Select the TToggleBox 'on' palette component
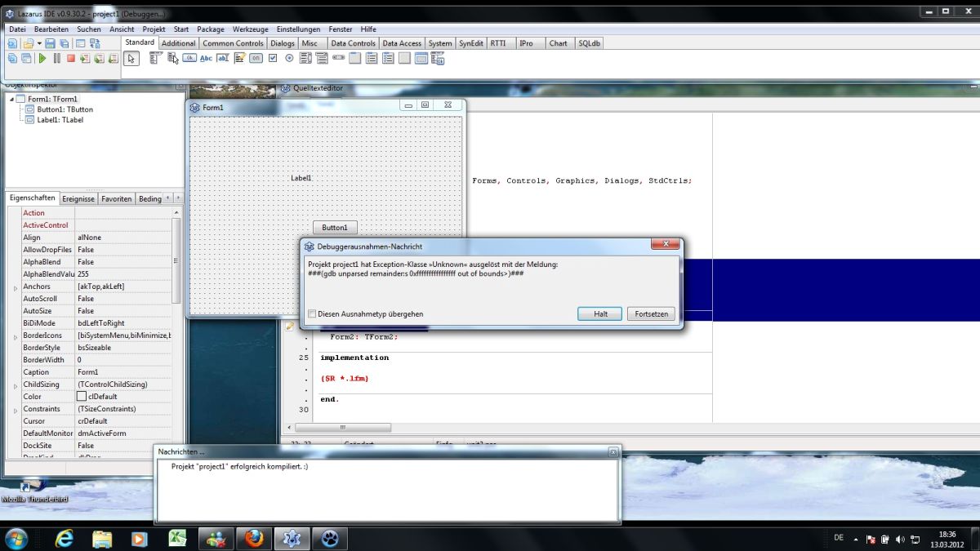 (x=256, y=58)
